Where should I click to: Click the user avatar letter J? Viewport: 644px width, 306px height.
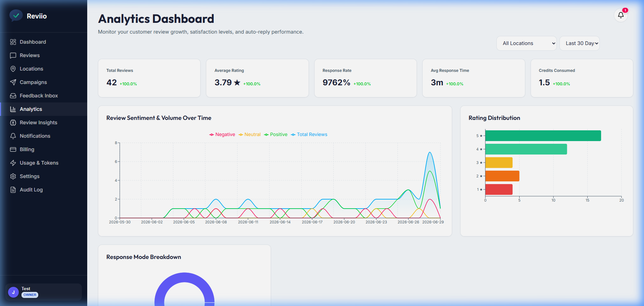tap(13, 292)
